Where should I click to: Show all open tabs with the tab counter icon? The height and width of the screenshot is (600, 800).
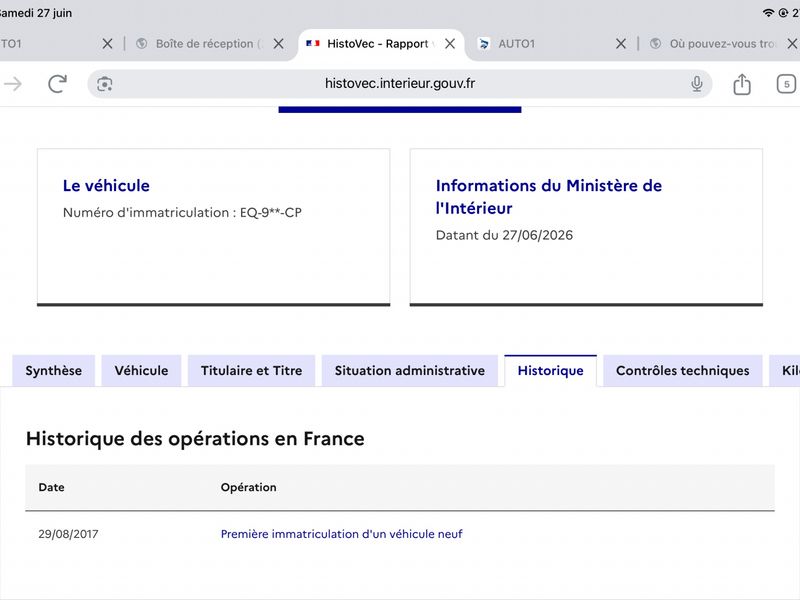(786, 84)
